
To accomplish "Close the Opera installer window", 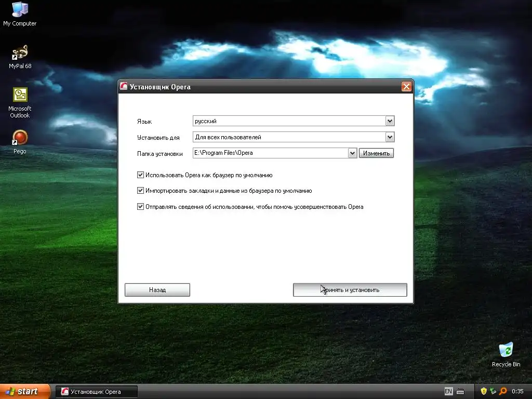I will [406, 87].
